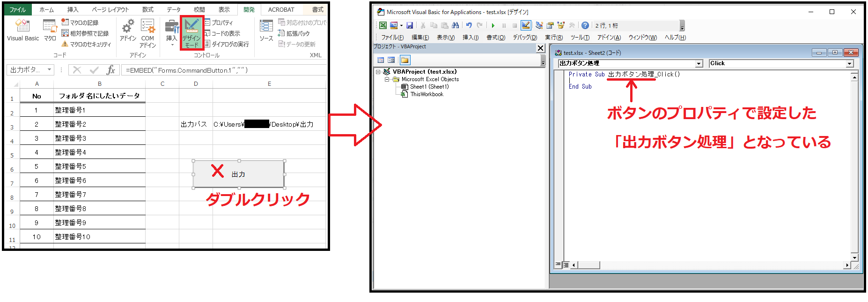Click the formula bar containing =EMBED

[x=225, y=70]
